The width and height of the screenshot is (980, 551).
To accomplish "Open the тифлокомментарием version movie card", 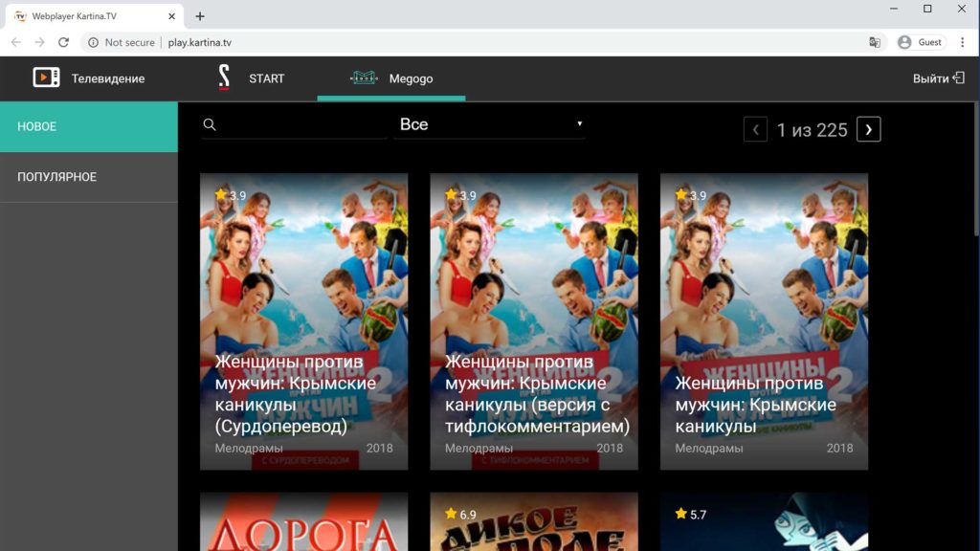I will 534,321.
